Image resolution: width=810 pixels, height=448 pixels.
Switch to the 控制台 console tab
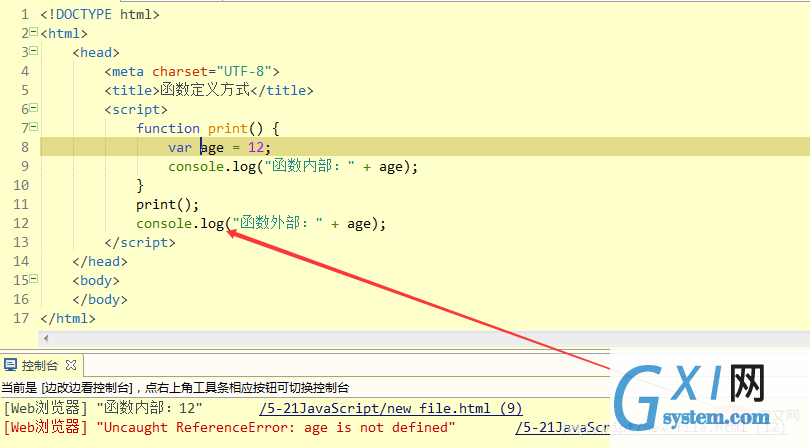coord(40,365)
